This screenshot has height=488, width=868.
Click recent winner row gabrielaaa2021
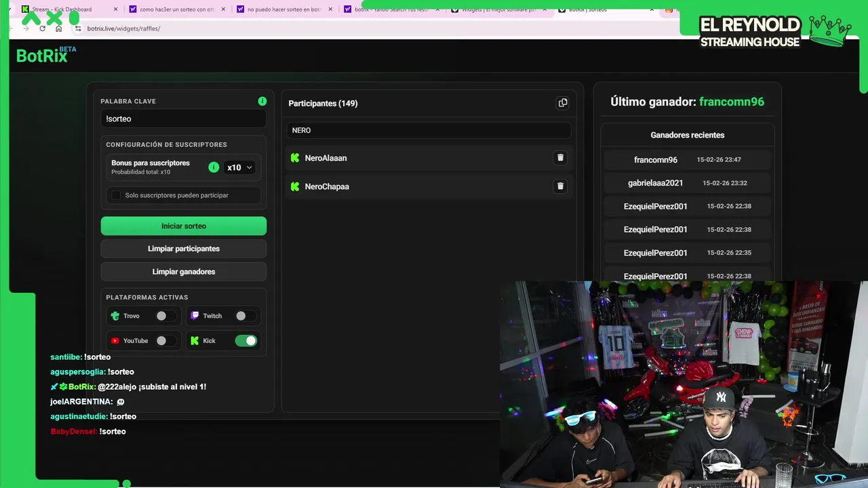(x=687, y=183)
